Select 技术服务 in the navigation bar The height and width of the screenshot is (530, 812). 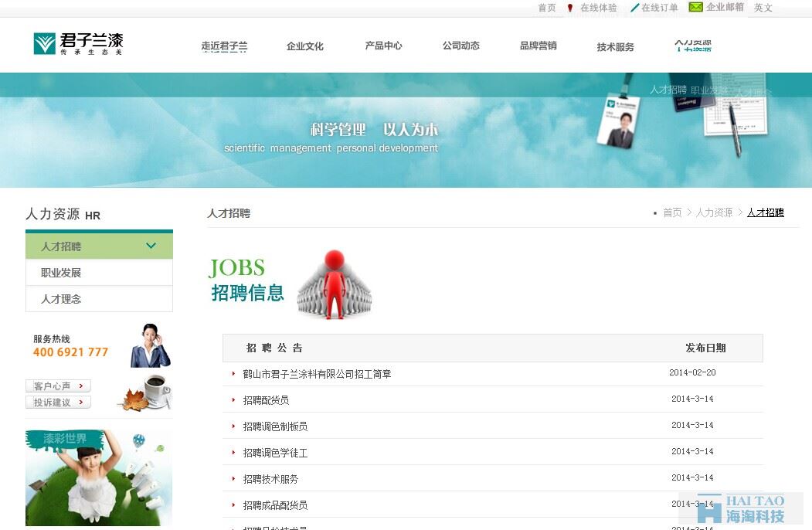click(x=615, y=47)
